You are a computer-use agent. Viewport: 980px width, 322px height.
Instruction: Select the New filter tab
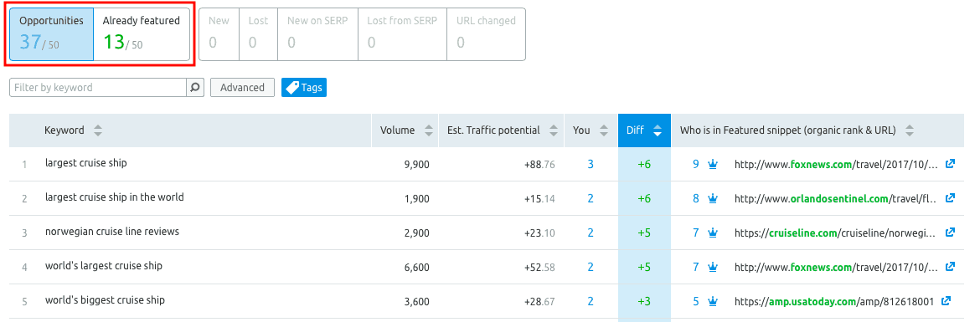[x=219, y=34]
